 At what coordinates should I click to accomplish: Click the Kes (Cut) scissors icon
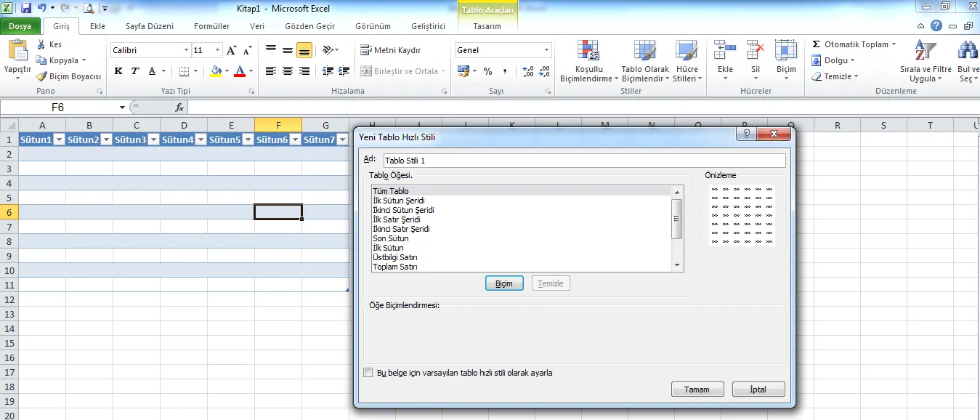tap(42, 44)
